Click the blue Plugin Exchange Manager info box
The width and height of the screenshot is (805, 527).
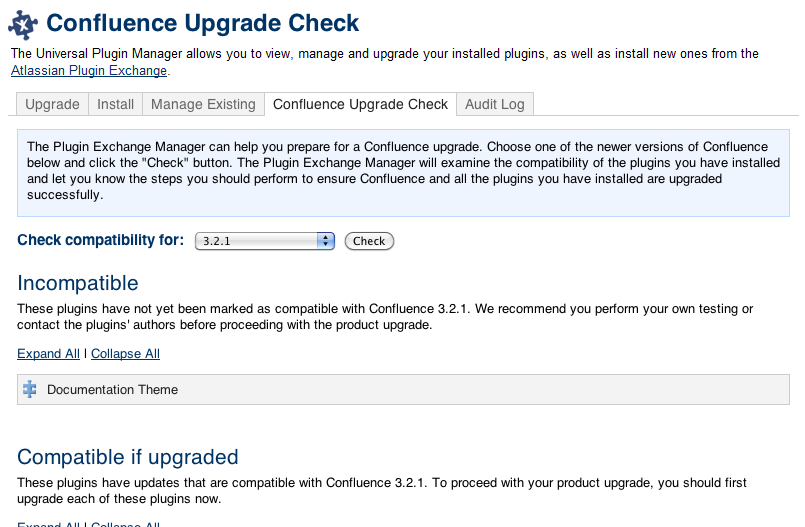(402, 171)
